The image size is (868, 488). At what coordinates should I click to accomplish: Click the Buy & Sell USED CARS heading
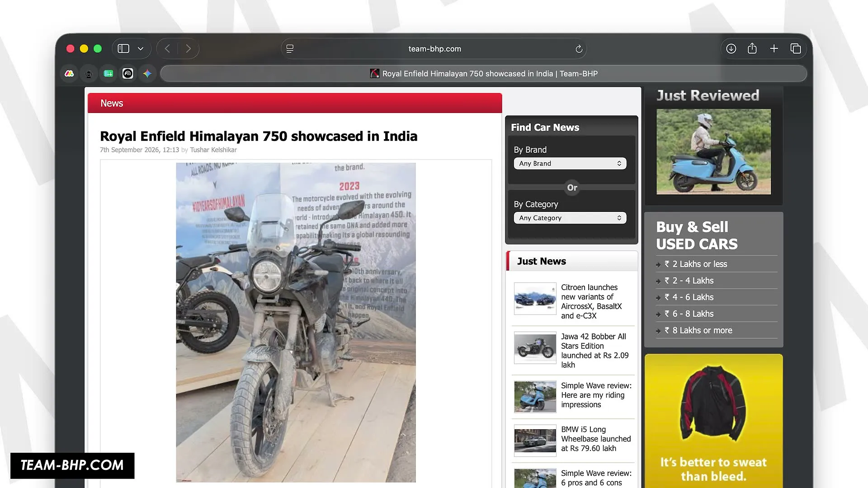(x=697, y=235)
